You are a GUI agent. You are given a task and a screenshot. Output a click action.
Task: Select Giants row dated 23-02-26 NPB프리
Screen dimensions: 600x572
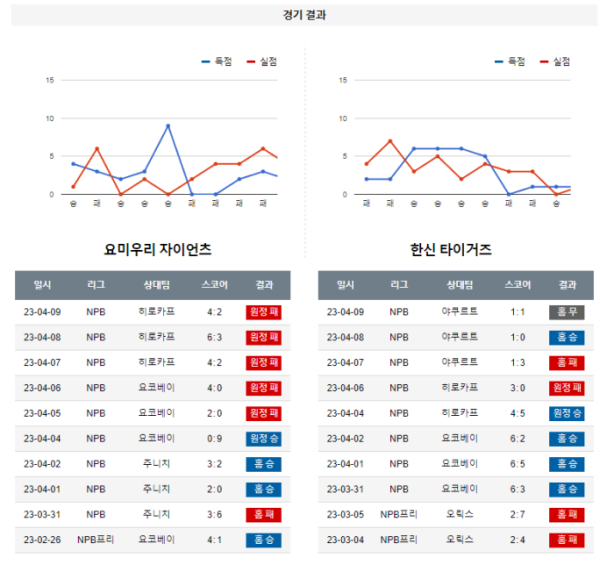pyautogui.click(x=153, y=540)
